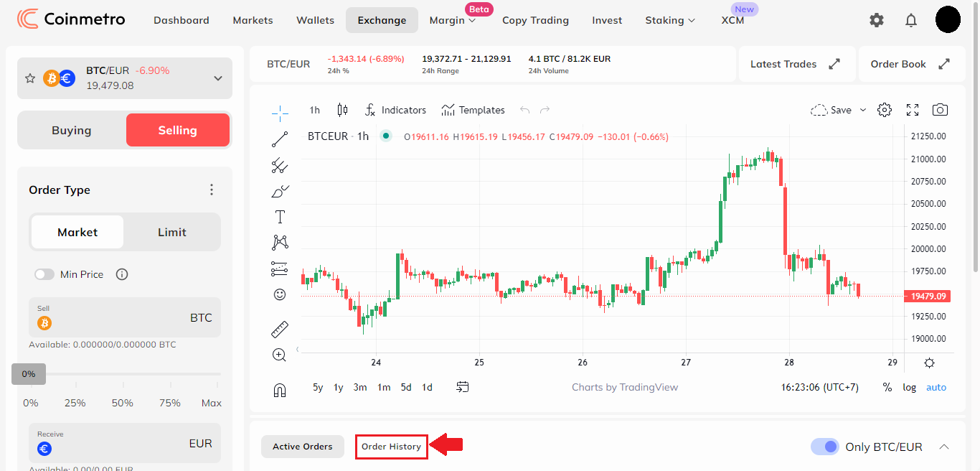This screenshot has width=980, height=471.
Task: Go to the Markets page
Action: coord(253,20)
